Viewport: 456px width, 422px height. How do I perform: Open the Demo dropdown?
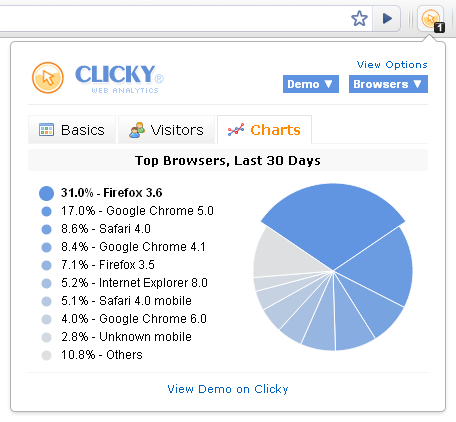point(311,84)
